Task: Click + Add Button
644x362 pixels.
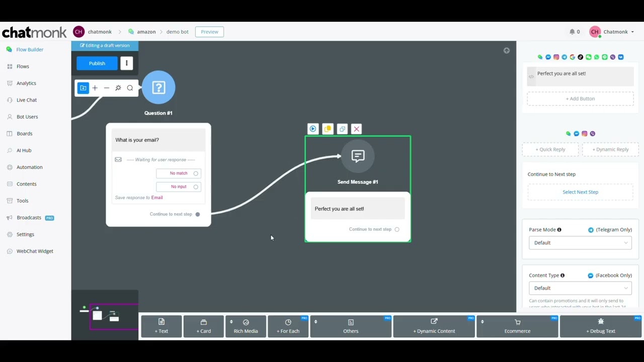Action: click(580, 99)
